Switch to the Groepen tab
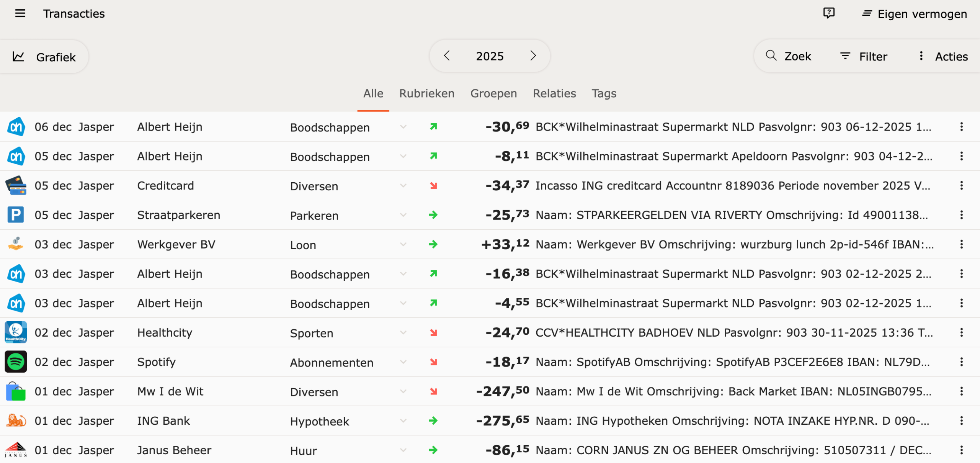This screenshot has height=463, width=980. coord(493,93)
